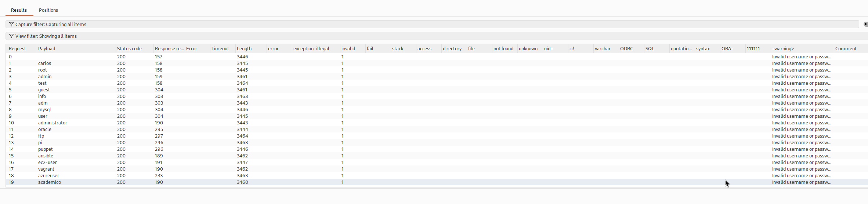Sort by the Status code column
The height and width of the screenshot is (204, 868).
coord(134,48)
